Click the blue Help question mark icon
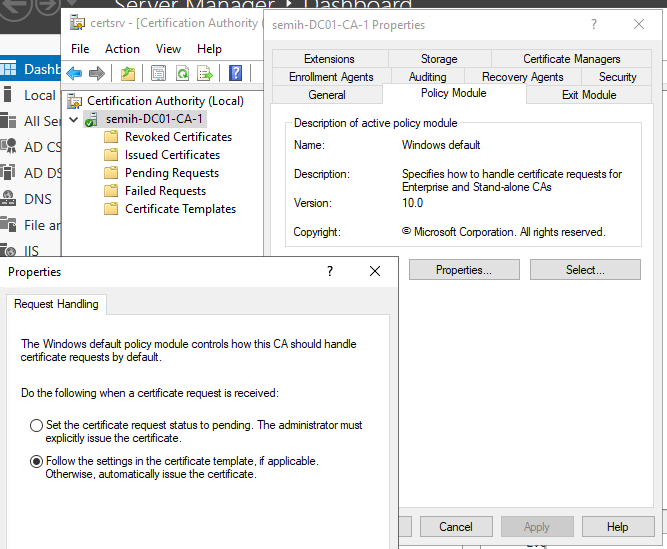 click(x=235, y=73)
